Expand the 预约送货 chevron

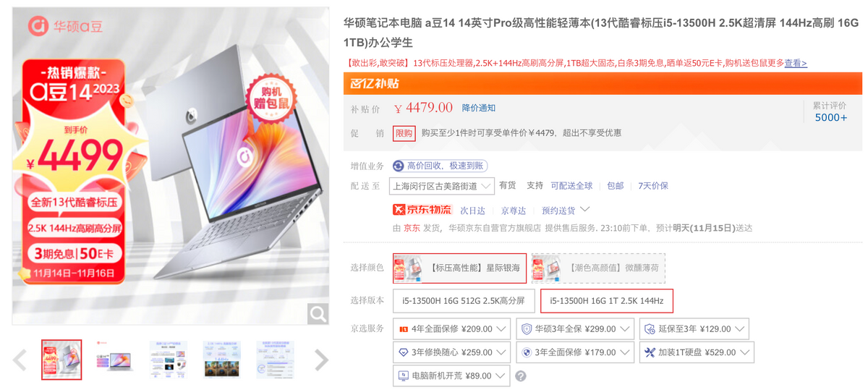(585, 210)
